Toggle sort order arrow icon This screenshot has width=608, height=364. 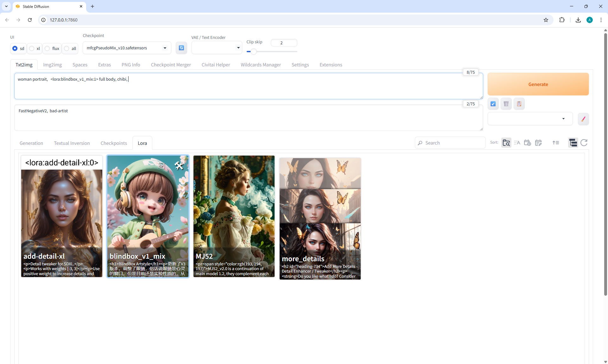click(x=555, y=143)
